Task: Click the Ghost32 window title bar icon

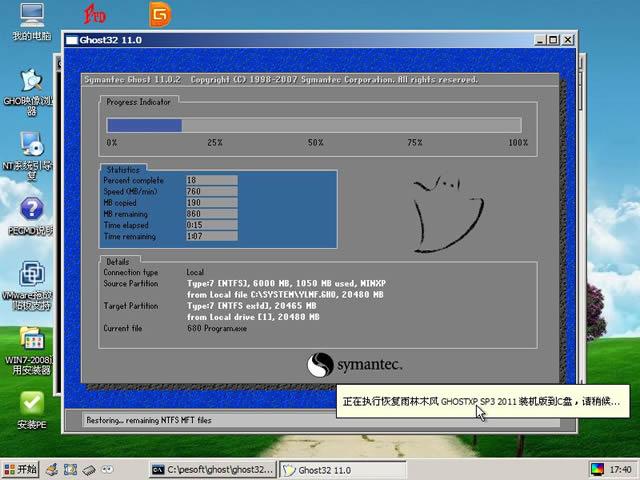Action: [x=72, y=40]
